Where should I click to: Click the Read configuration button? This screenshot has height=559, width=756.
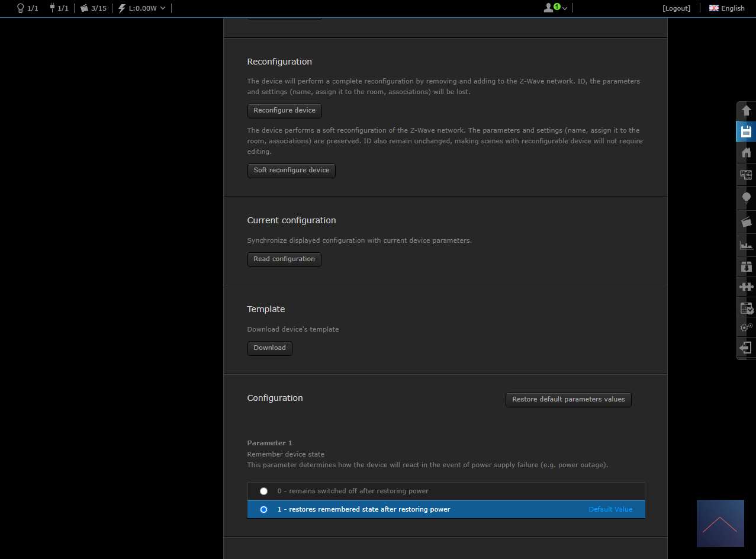(284, 259)
